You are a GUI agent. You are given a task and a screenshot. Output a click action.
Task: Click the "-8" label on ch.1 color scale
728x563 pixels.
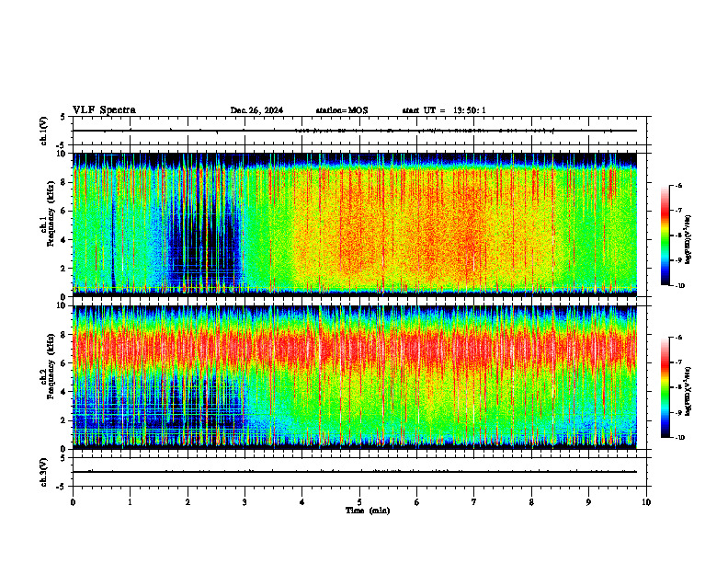pyautogui.click(x=678, y=236)
